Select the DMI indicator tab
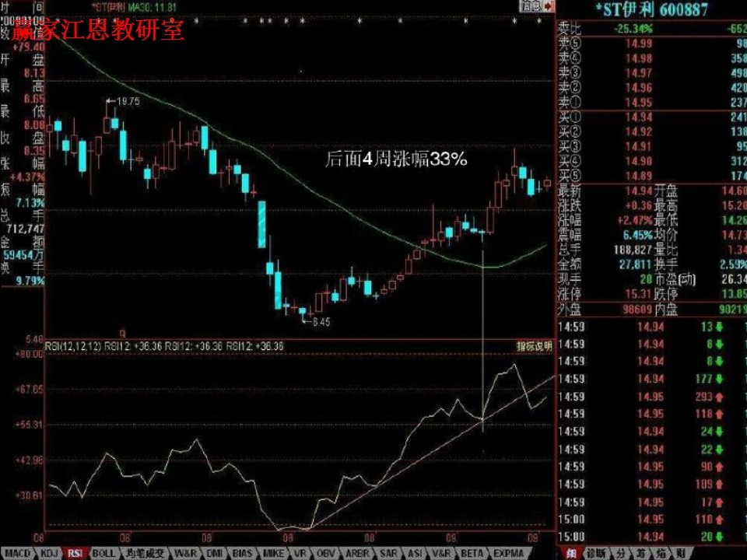 pyautogui.click(x=214, y=553)
